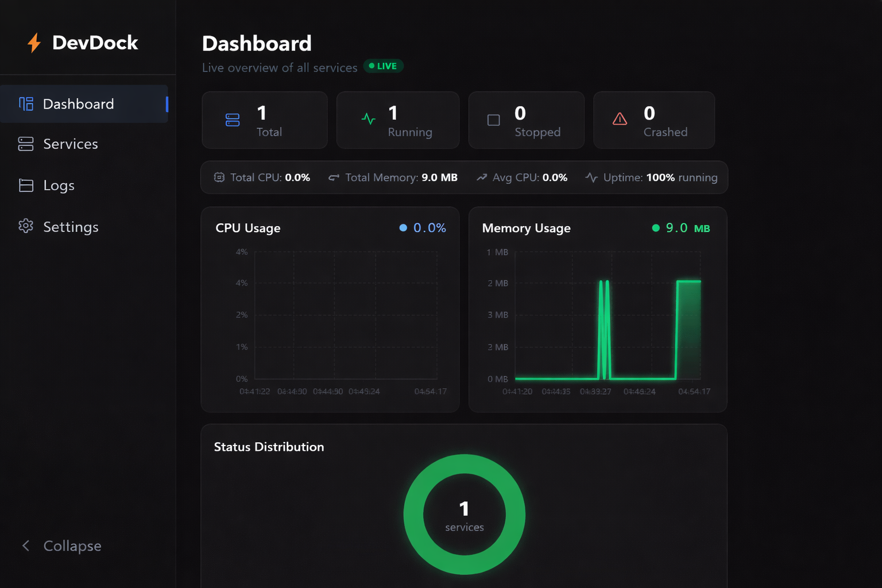Viewport: 882px width, 588px height.
Task: Click the Crashed warning triangle icon
Action: click(620, 119)
